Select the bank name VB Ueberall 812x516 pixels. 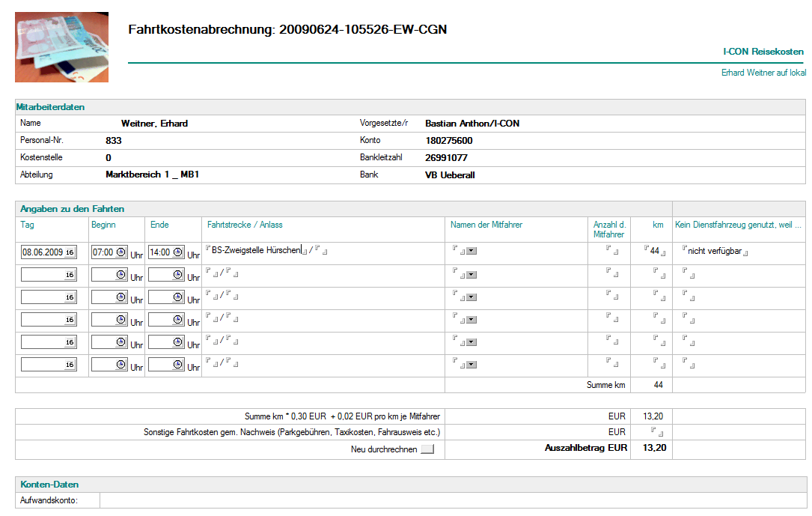(x=450, y=175)
